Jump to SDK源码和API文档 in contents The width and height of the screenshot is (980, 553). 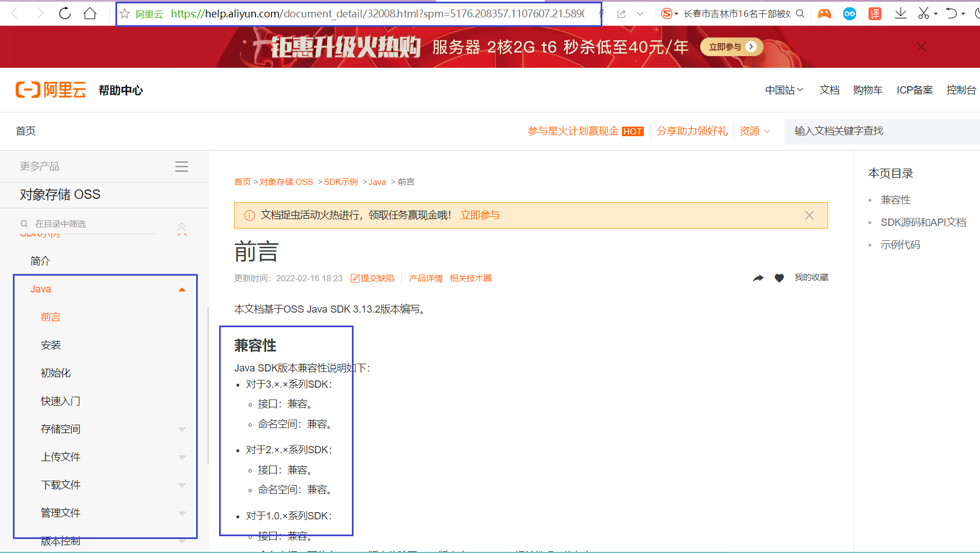pos(923,222)
